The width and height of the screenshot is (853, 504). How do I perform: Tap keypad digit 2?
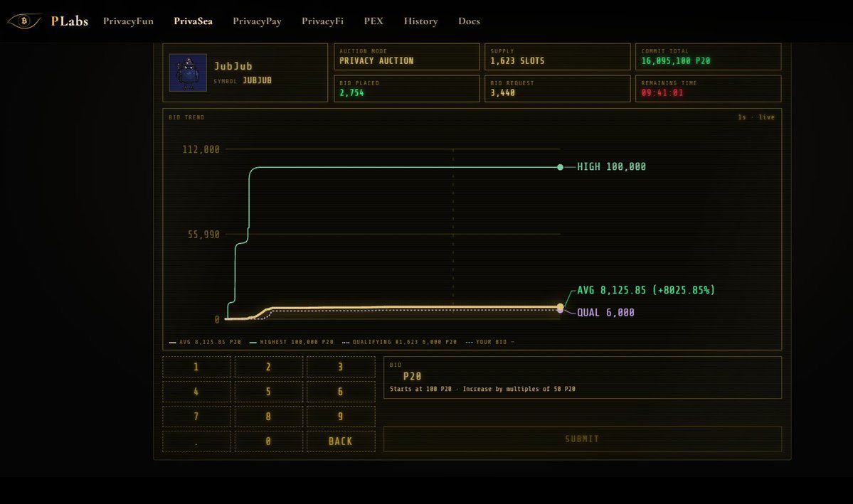point(269,367)
